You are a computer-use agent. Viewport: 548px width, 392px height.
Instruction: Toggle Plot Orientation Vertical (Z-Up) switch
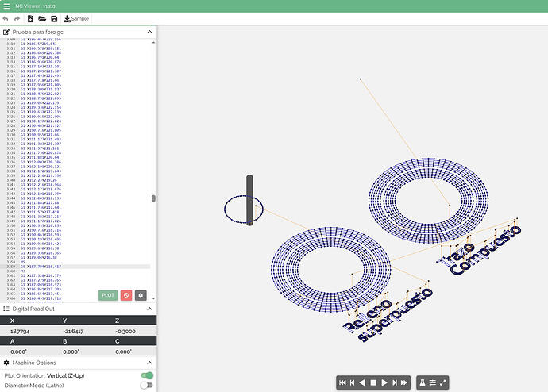(147, 375)
